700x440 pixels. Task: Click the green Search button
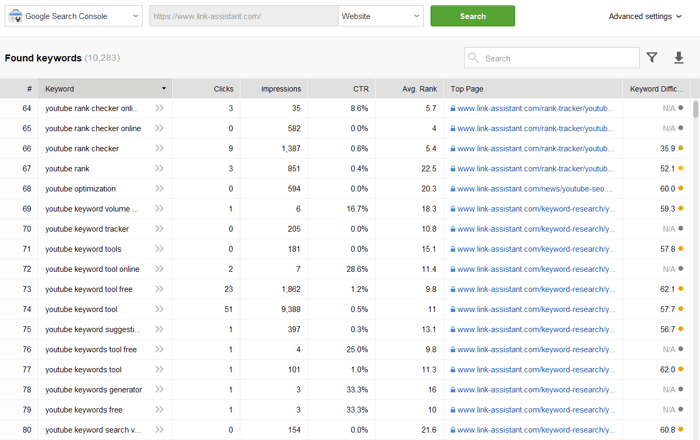point(472,16)
